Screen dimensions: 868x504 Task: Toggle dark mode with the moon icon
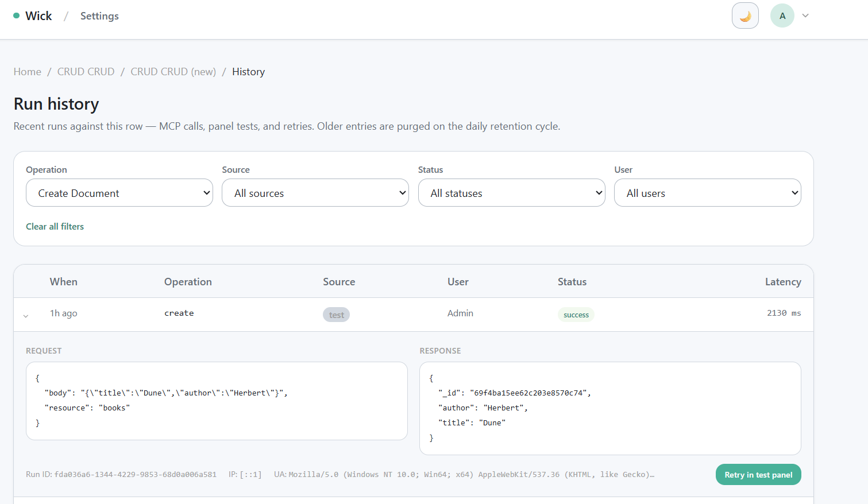745,15
